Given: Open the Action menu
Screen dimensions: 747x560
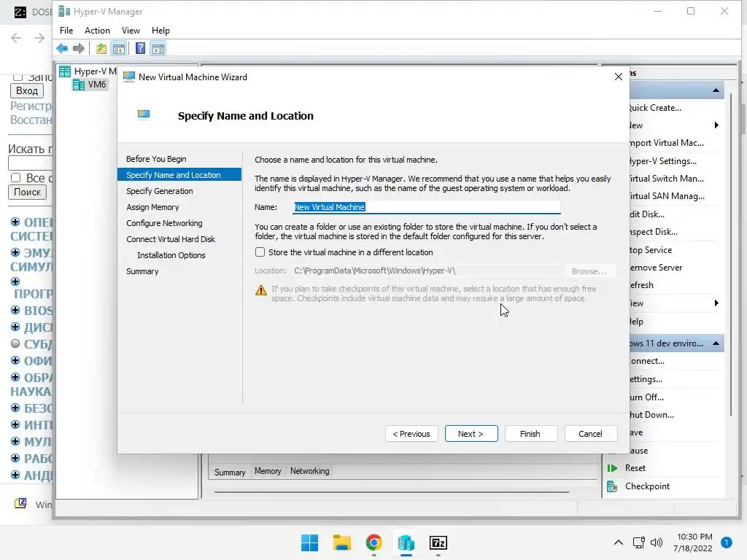Looking at the screenshot, I should (x=97, y=31).
